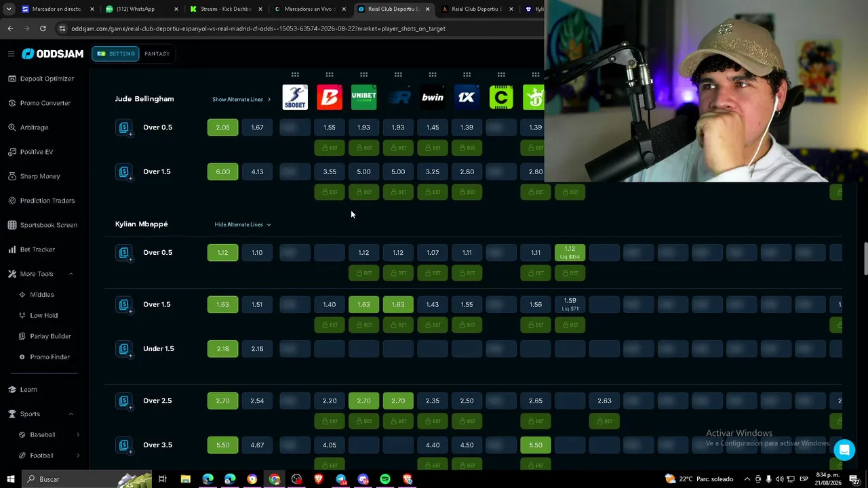Expand the Football submenu
868x488 pixels.
tap(78, 456)
